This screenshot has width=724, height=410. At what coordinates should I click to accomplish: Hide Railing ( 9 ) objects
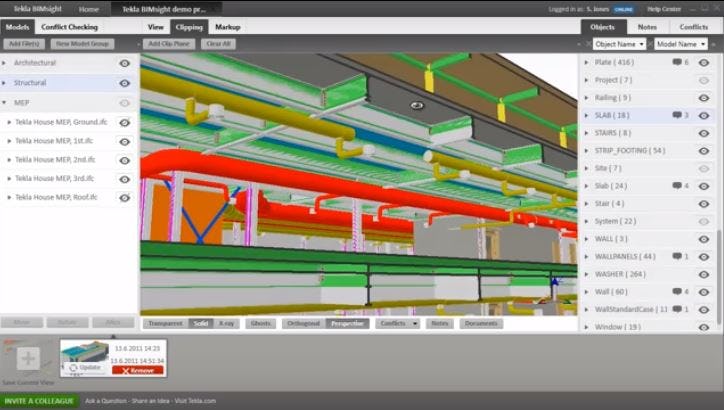[x=704, y=98]
